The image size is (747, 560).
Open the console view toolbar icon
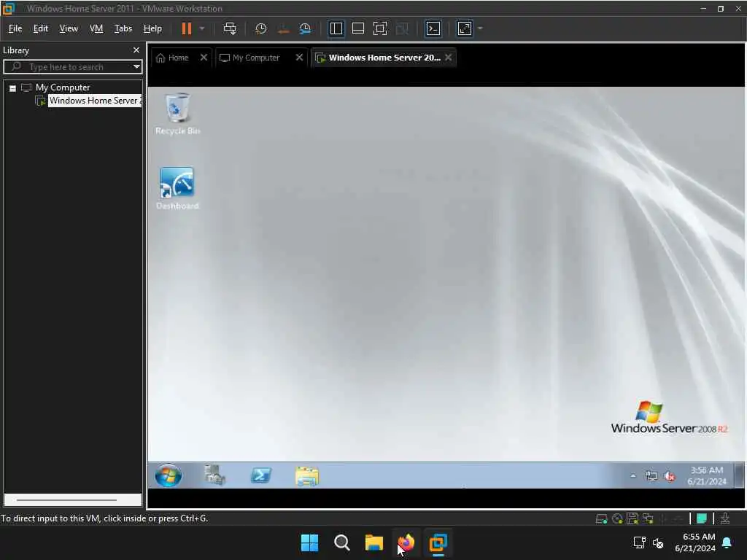(x=433, y=28)
